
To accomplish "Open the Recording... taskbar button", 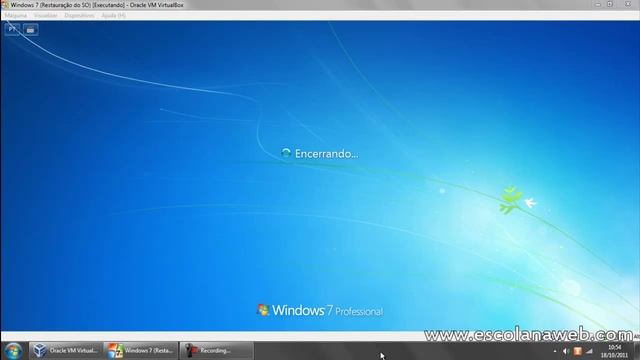I will point(216,351).
